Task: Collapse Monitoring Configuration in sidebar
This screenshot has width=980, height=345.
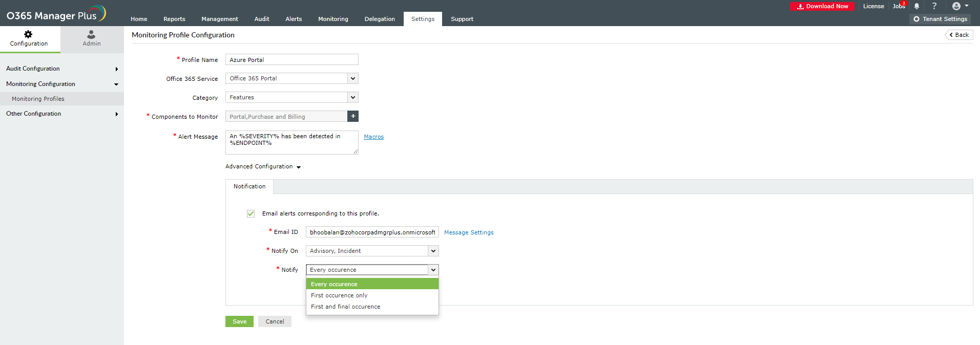Action: coord(62,84)
